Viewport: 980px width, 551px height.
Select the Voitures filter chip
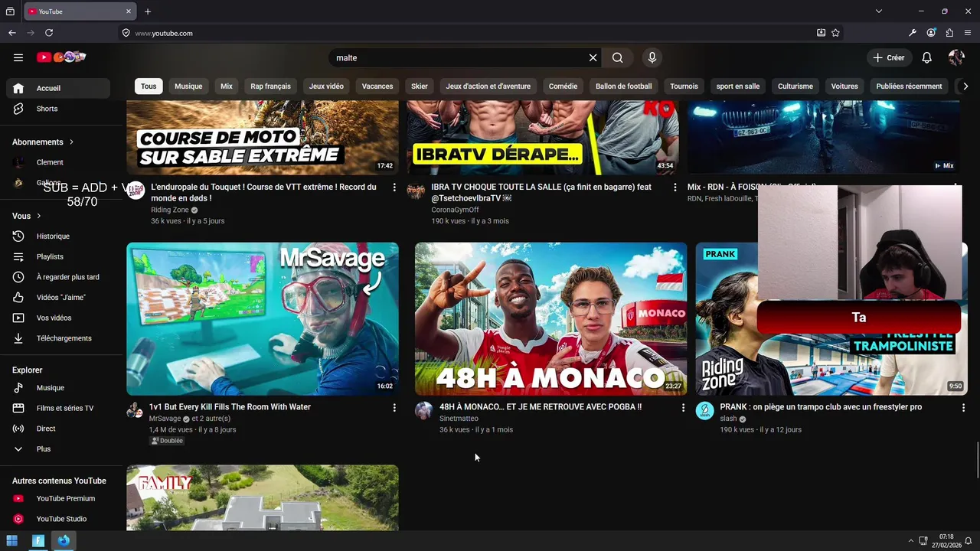(844, 86)
